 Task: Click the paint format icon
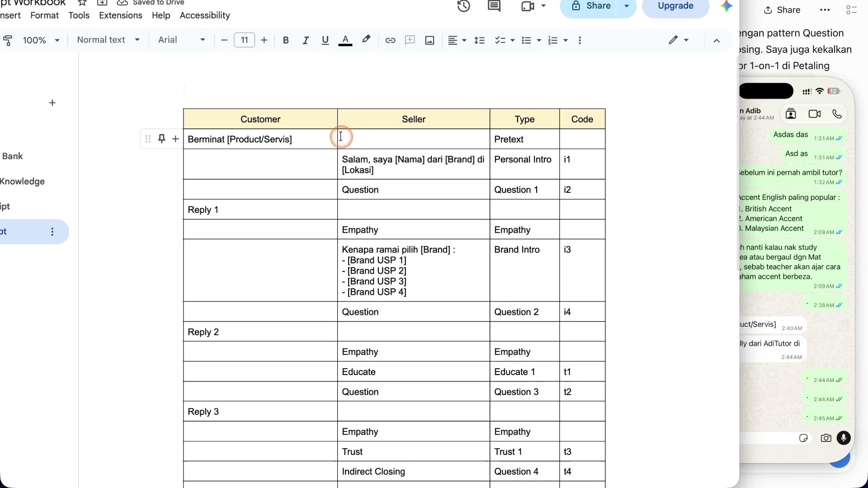(8, 40)
